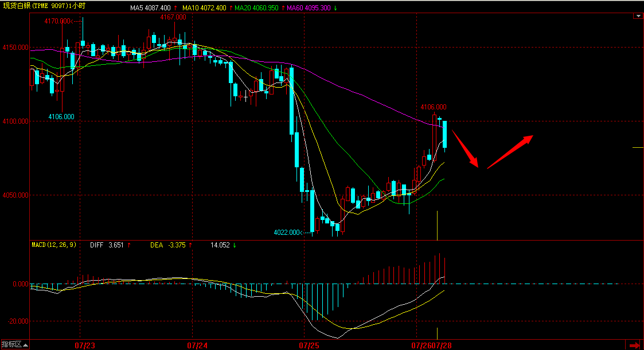The height and width of the screenshot is (350, 644).
Task: Click the MACD(12,26,9) indicator label
Action: (x=54, y=245)
